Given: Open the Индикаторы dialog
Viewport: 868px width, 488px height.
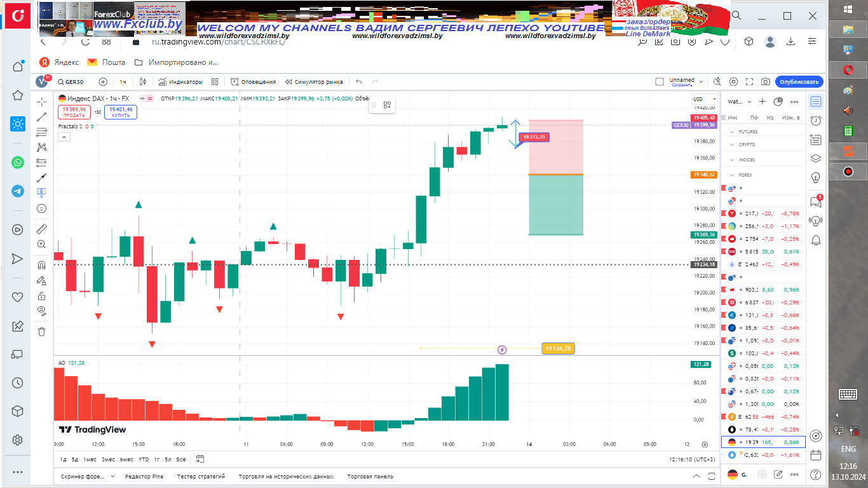Looking at the screenshot, I should [x=180, y=82].
